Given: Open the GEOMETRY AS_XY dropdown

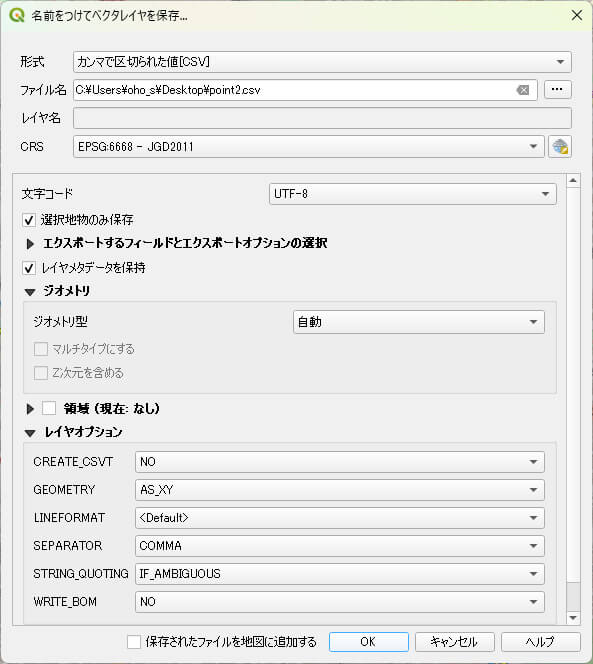Looking at the screenshot, I should tap(340, 490).
